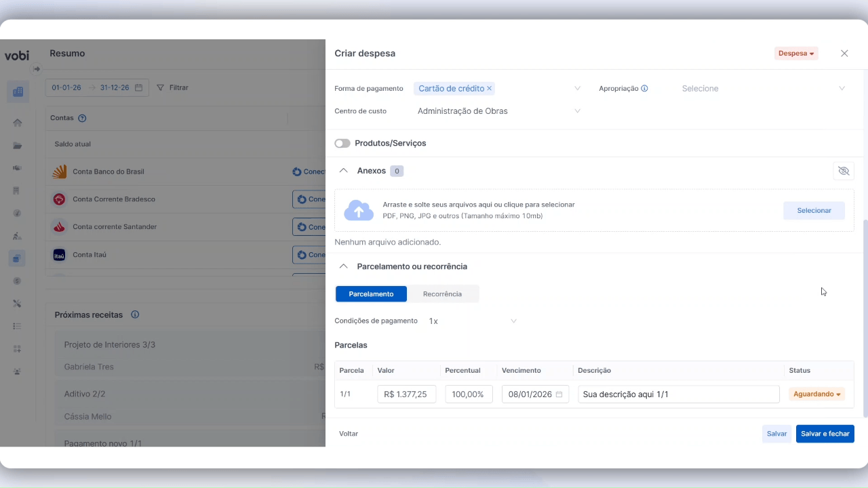Click the calendar icon in the date range
This screenshot has width=868, height=488.
tap(139, 87)
